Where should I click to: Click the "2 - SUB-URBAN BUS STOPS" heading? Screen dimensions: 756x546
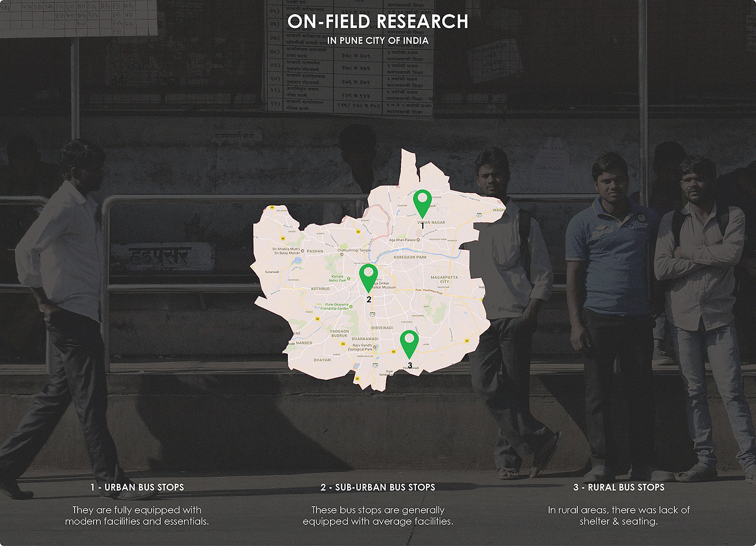[378, 487]
